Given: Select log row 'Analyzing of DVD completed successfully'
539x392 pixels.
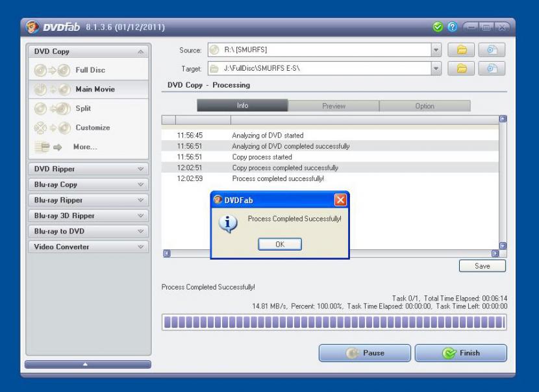Looking at the screenshot, I should point(330,146).
